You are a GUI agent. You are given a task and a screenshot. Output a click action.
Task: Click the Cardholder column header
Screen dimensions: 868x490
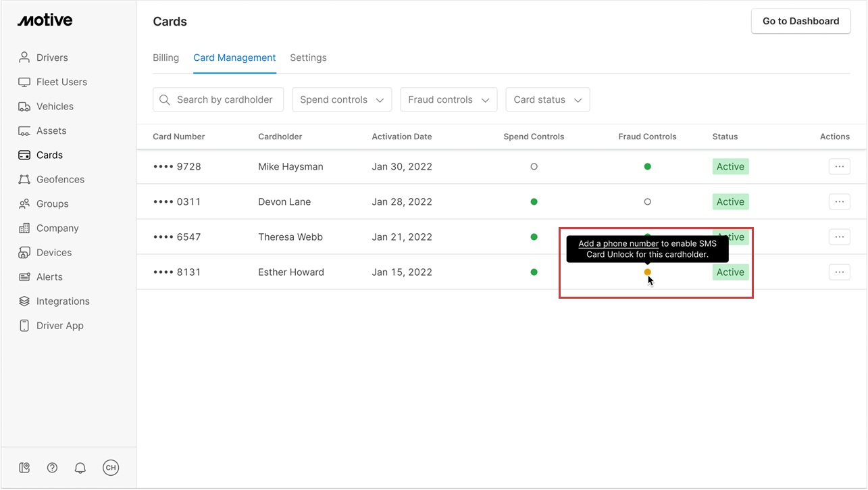tap(280, 137)
